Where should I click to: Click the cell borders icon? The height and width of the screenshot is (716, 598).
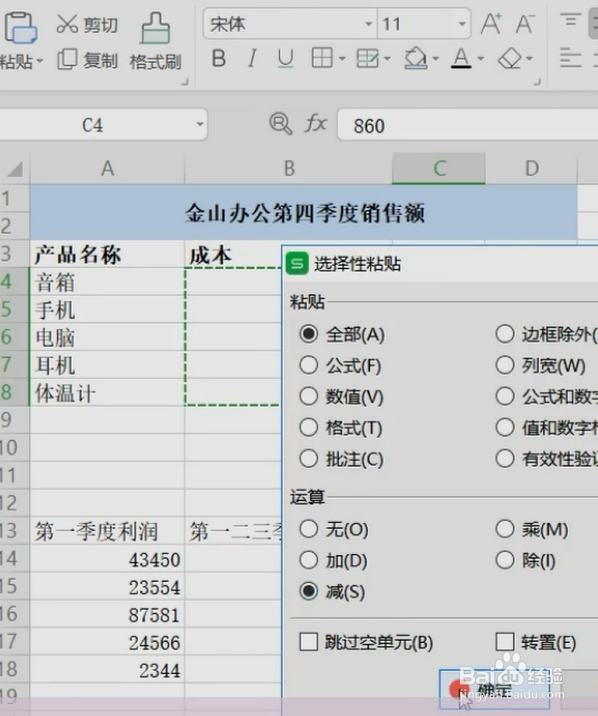pyautogui.click(x=322, y=58)
